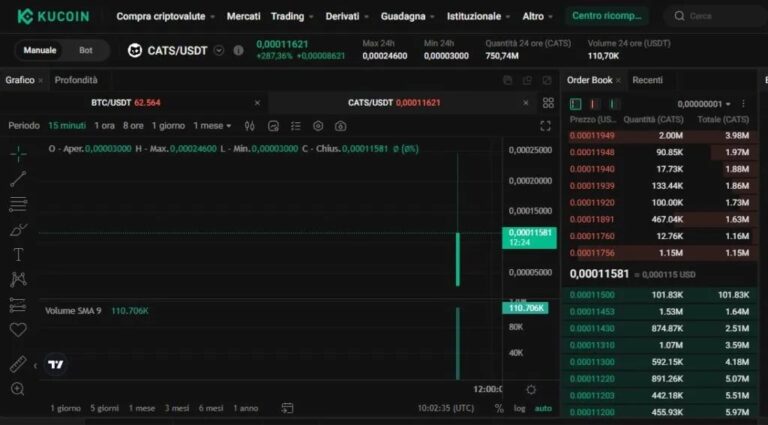Screen dimensions: 768x425
Task: Set the chart range to 3 mesi
Action: pos(178,408)
